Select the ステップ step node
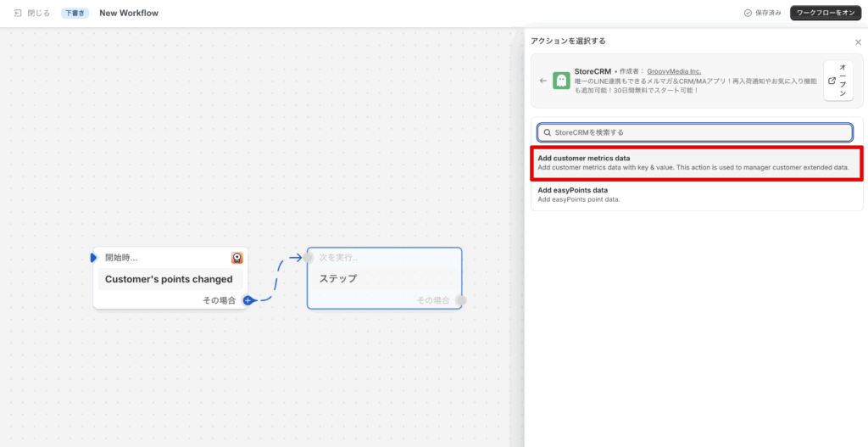 (384, 278)
